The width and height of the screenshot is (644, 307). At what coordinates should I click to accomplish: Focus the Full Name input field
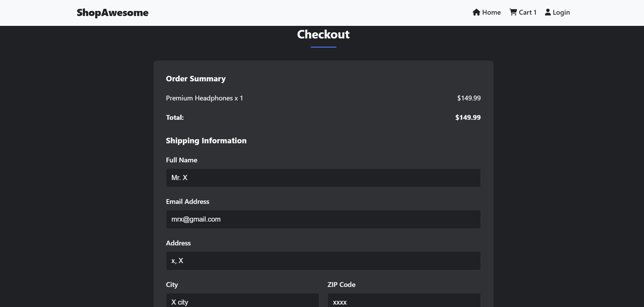pos(323,178)
